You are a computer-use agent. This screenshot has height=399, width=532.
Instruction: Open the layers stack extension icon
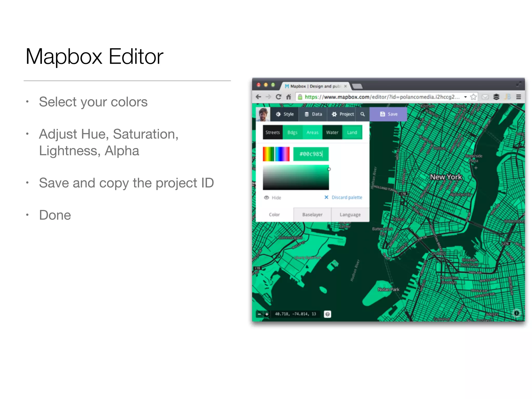496,97
